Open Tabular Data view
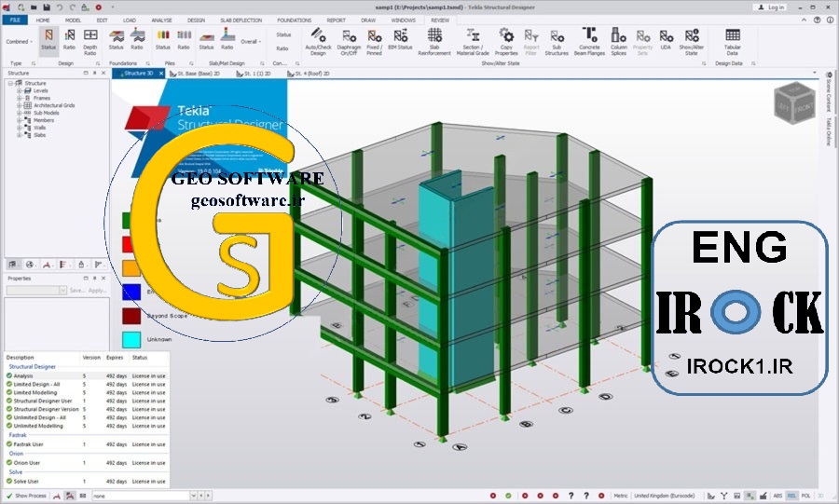The width and height of the screenshot is (839, 504). 733,42
